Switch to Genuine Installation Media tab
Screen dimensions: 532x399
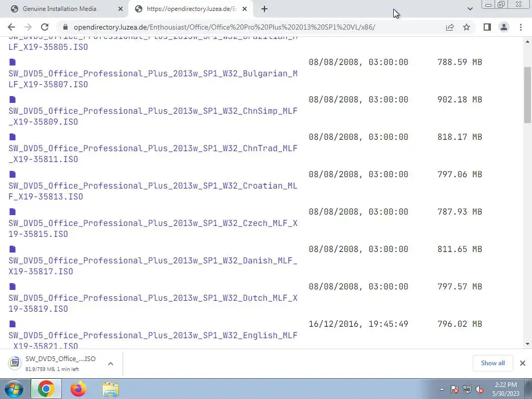[59, 9]
